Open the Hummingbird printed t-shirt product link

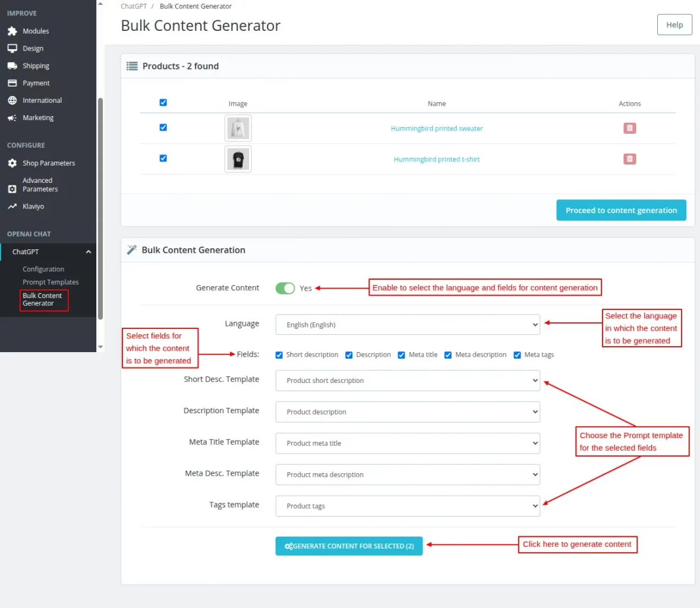(x=437, y=159)
